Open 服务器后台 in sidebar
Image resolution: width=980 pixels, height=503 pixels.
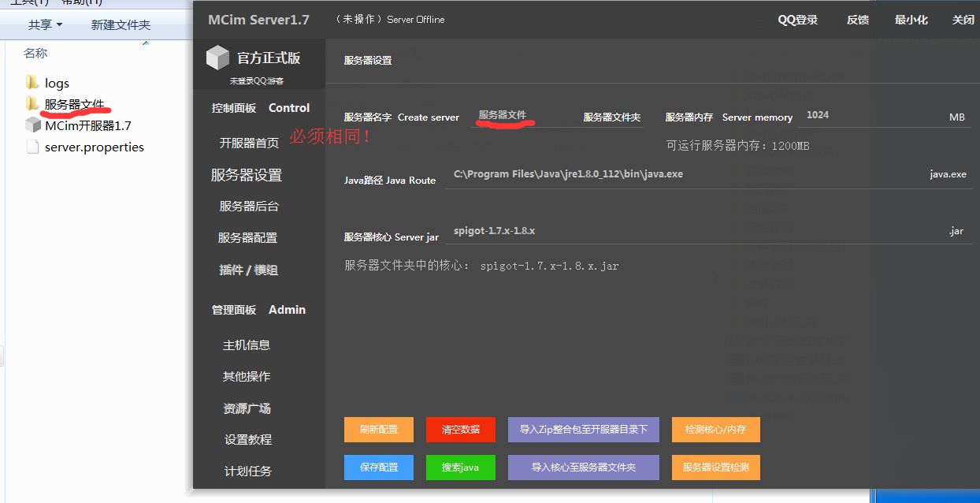[249, 206]
